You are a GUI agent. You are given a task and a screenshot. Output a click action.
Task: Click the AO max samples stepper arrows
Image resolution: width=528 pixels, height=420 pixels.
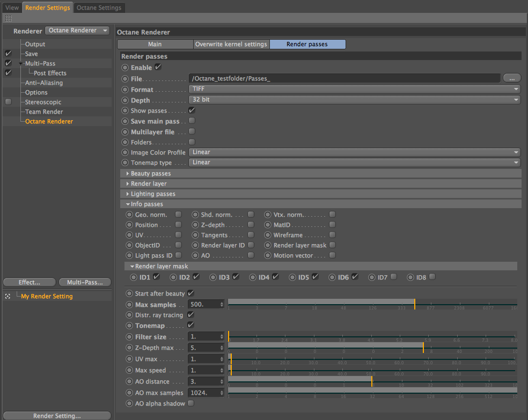click(x=222, y=393)
